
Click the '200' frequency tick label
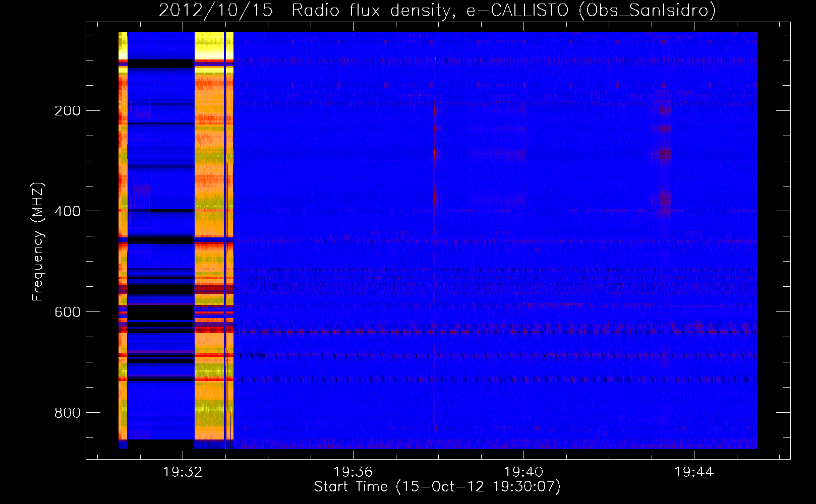68,110
